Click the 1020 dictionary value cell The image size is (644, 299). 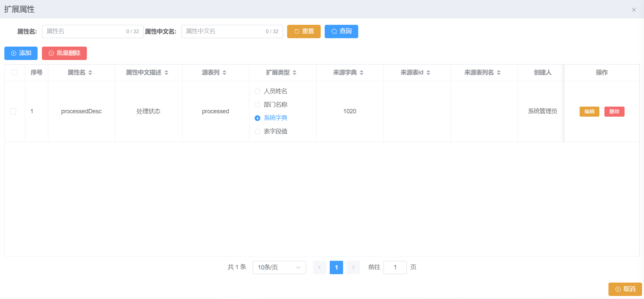tap(350, 111)
